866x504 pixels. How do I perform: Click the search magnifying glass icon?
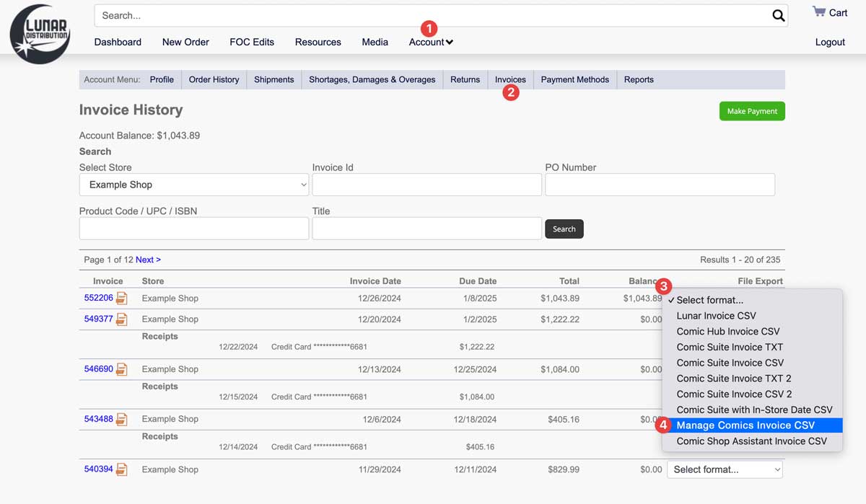pos(778,16)
